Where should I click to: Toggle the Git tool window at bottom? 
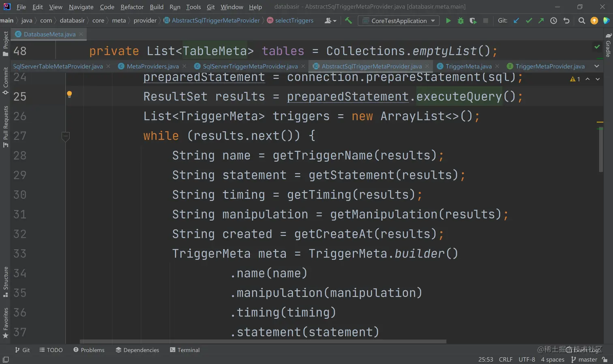(22, 350)
